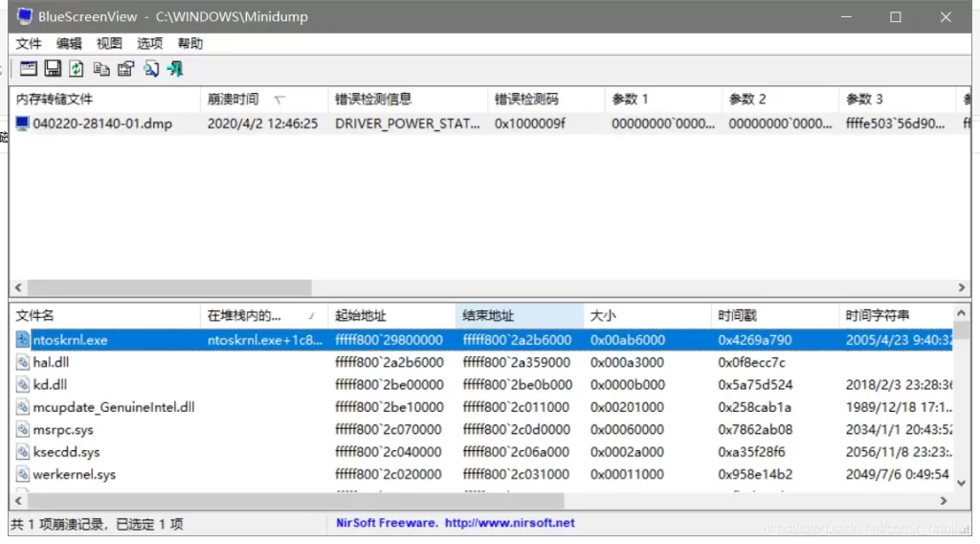Click the Save selected items icon
980x544 pixels.
[x=53, y=69]
